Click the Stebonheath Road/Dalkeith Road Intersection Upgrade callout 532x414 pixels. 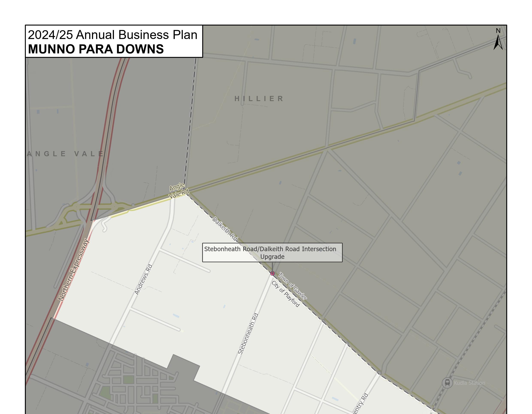(x=272, y=253)
